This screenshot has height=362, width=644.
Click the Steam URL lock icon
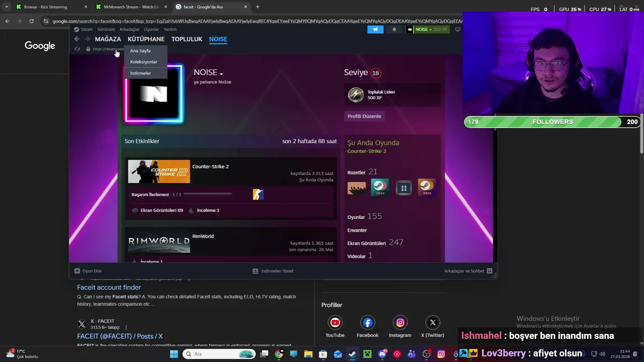(x=88, y=49)
